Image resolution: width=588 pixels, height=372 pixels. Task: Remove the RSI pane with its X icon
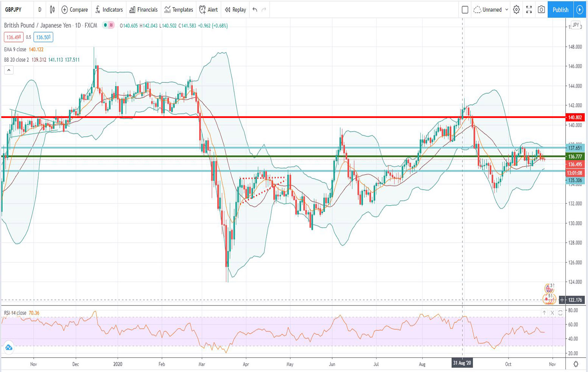pos(552,313)
